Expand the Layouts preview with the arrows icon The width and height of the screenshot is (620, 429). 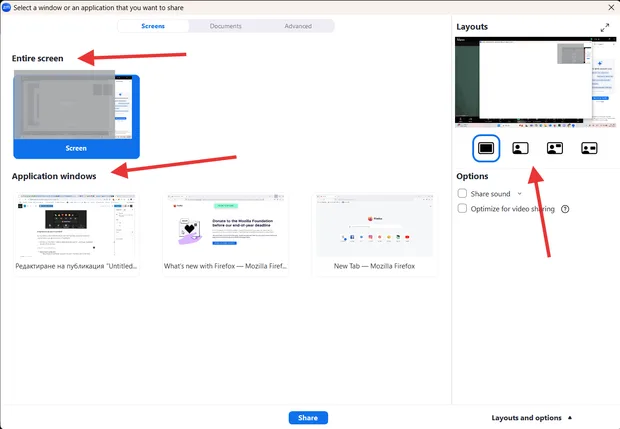605,28
